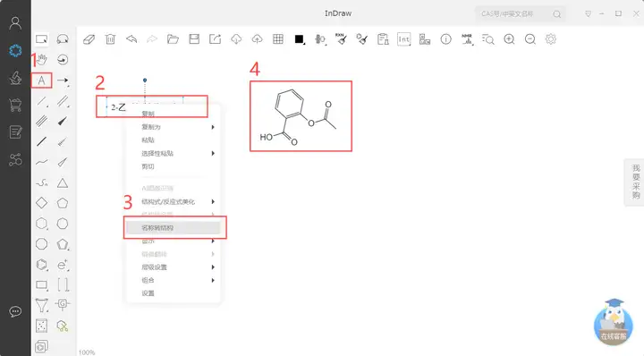Expand the 结构式/反应式美化 submenu arrow
Viewport: 644px width, 356px height.
pos(213,201)
